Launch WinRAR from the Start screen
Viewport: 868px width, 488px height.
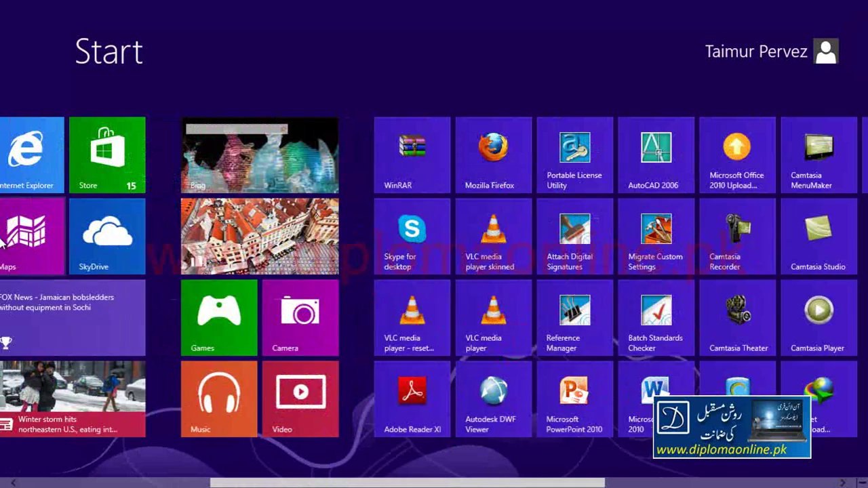point(412,155)
